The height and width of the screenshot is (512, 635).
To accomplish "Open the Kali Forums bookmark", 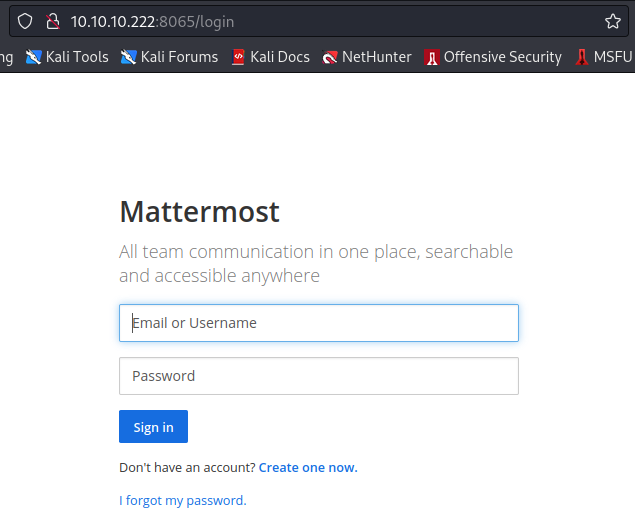I will click(169, 57).
